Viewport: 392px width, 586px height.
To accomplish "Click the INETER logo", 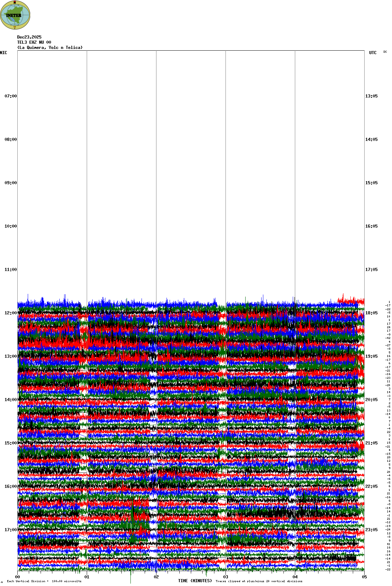I will click(x=15, y=15).
